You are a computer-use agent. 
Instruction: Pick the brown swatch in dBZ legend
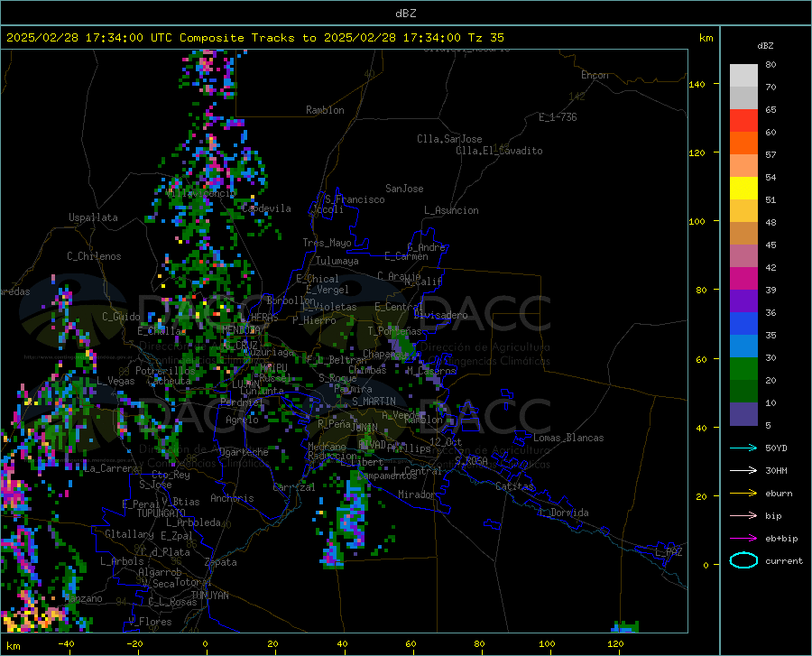743,234
